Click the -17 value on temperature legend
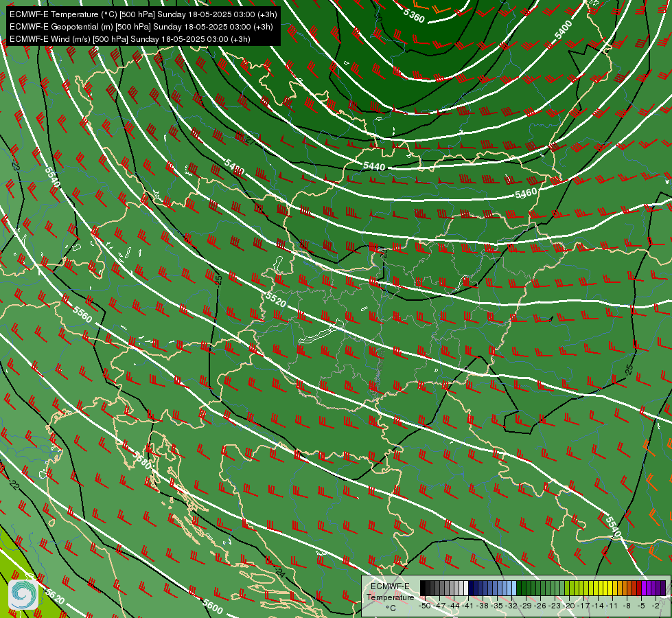 584,606
